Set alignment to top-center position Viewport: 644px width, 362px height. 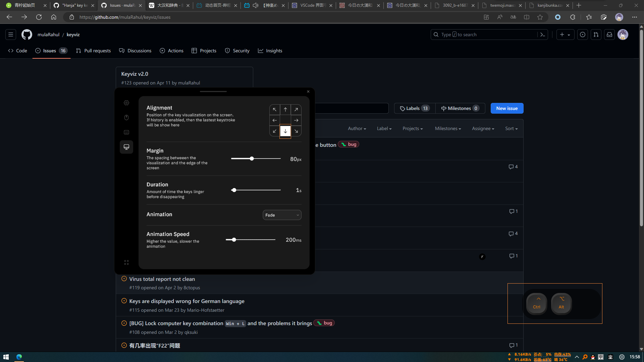tap(285, 109)
